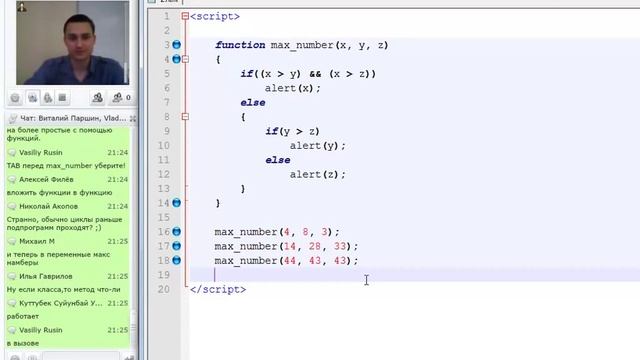Collapse the script block fold on line 1
This screenshot has height=360, width=640.
pyautogui.click(x=185, y=16)
